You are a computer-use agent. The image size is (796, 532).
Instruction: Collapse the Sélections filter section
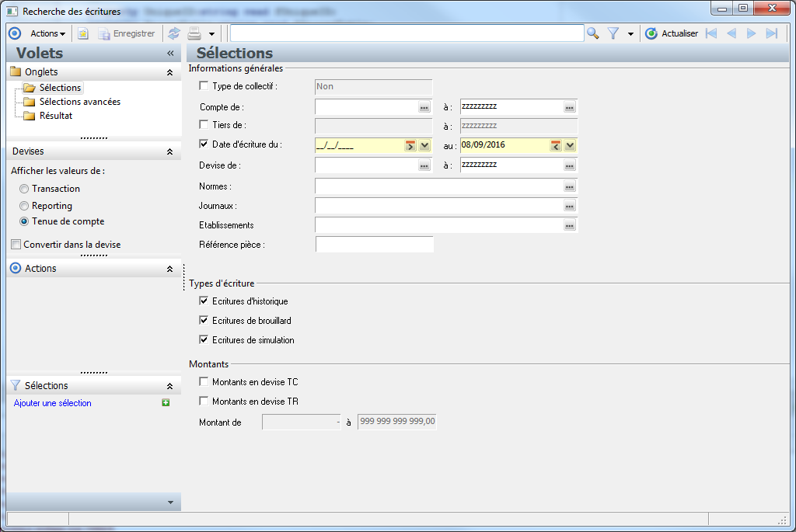coord(170,386)
